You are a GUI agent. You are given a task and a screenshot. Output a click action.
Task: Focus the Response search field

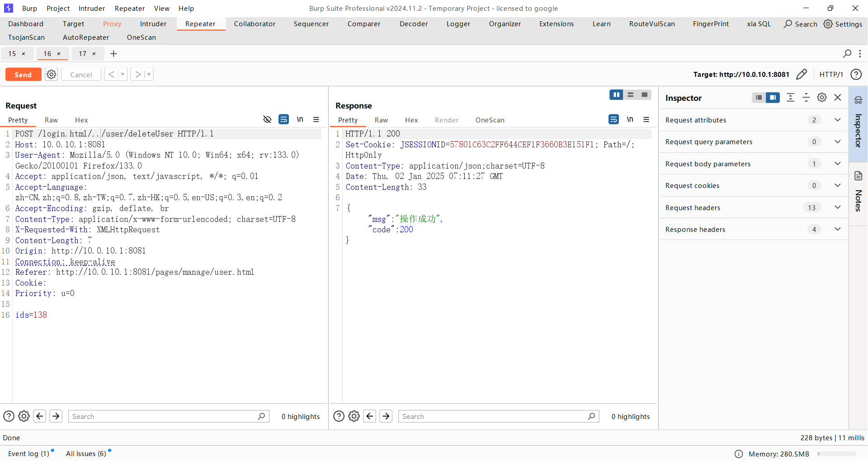pyautogui.click(x=498, y=416)
